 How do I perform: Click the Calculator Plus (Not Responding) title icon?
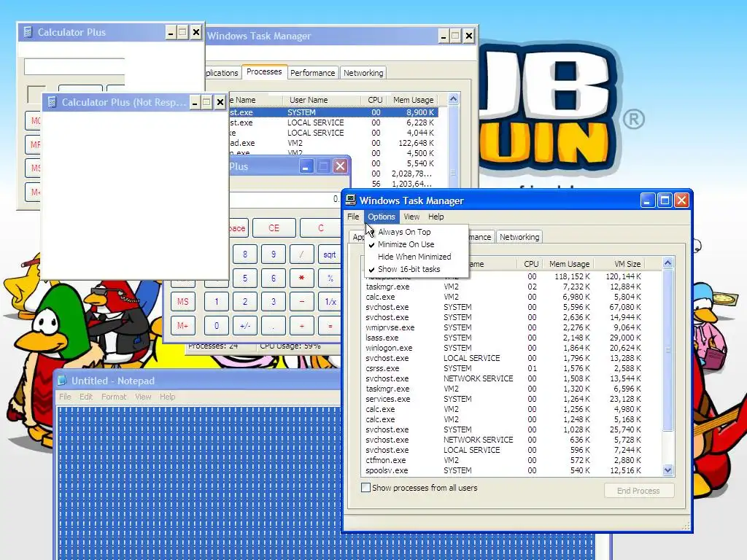coord(52,102)
